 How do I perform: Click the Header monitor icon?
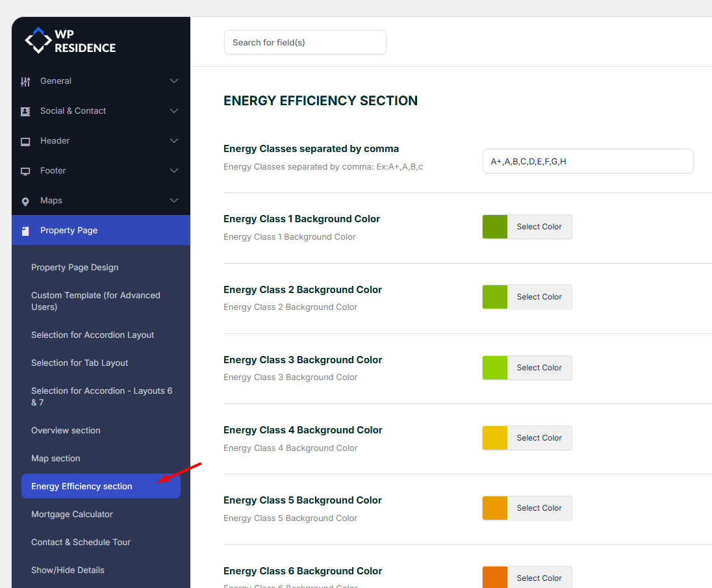25,141
